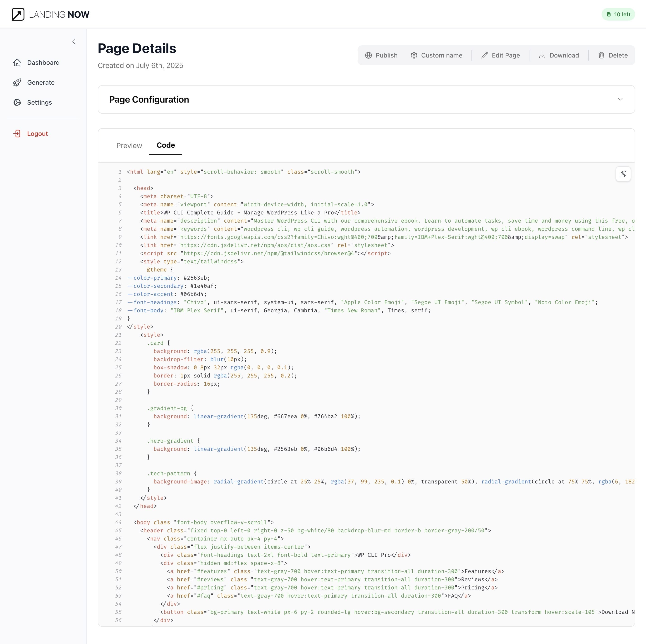
Task: Collapse the sidebar with the chevron
Action: click(x=74, y=42)
